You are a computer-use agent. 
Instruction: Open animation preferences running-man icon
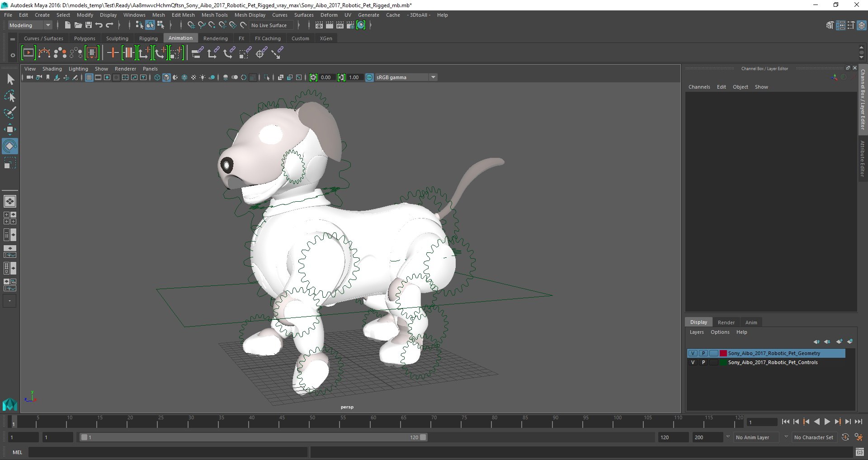pyautogui.click(x=858, y=437)
